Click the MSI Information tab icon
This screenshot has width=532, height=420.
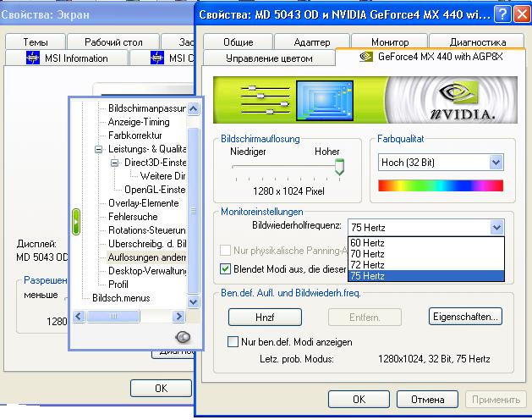pos(33,58)
